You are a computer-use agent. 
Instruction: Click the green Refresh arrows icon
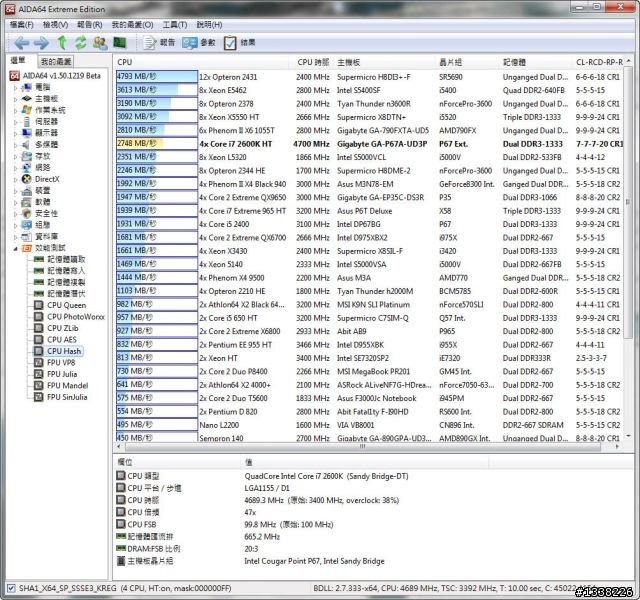point(81,42)
